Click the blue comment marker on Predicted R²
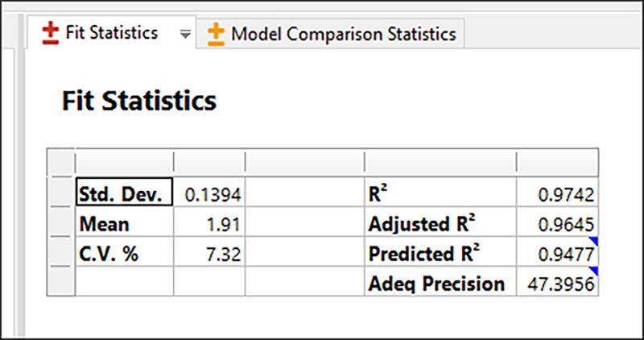Image resolution: width=644 pixels, height=340 pixels. [593, 242]
